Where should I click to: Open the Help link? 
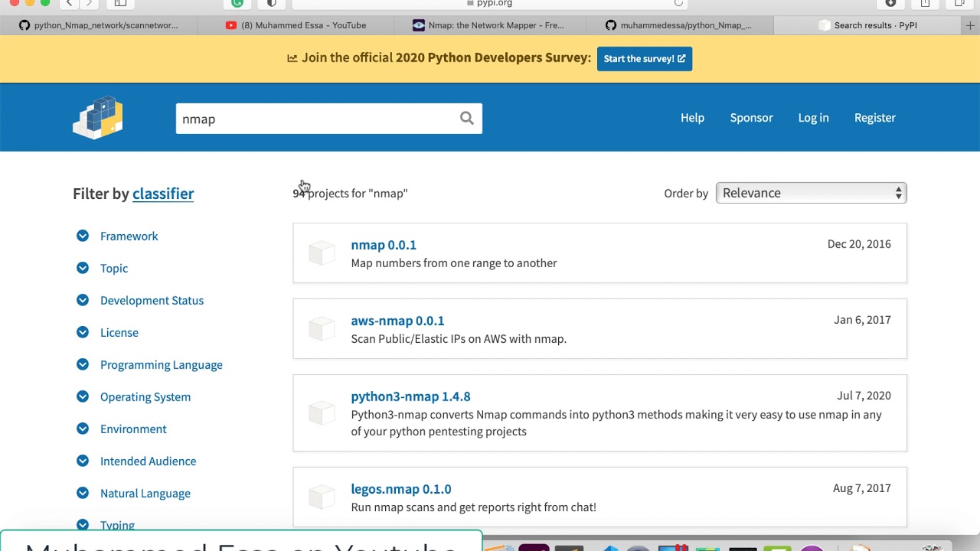(x=692, y=118)
